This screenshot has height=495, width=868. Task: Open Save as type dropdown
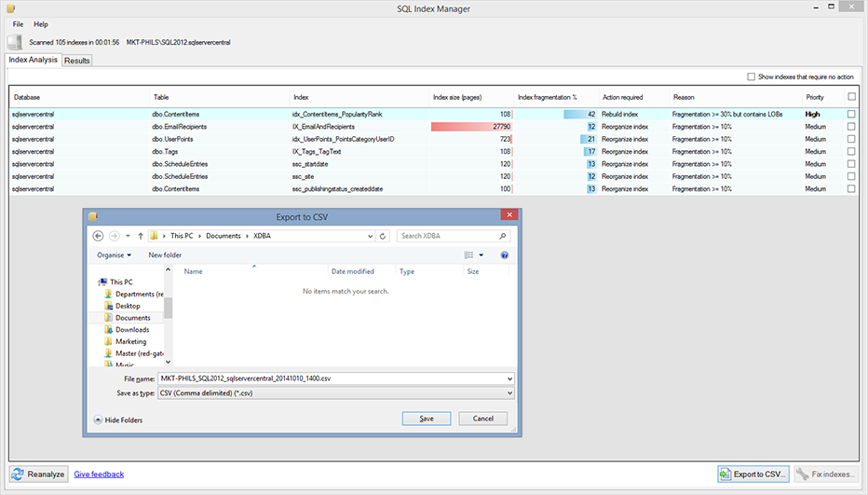tap(509, 393)
